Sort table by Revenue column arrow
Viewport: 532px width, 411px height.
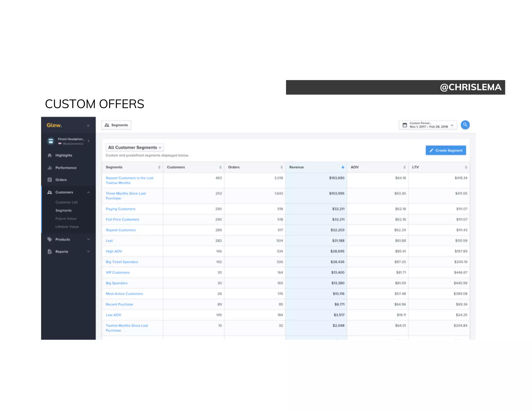[x=343, y=167]
